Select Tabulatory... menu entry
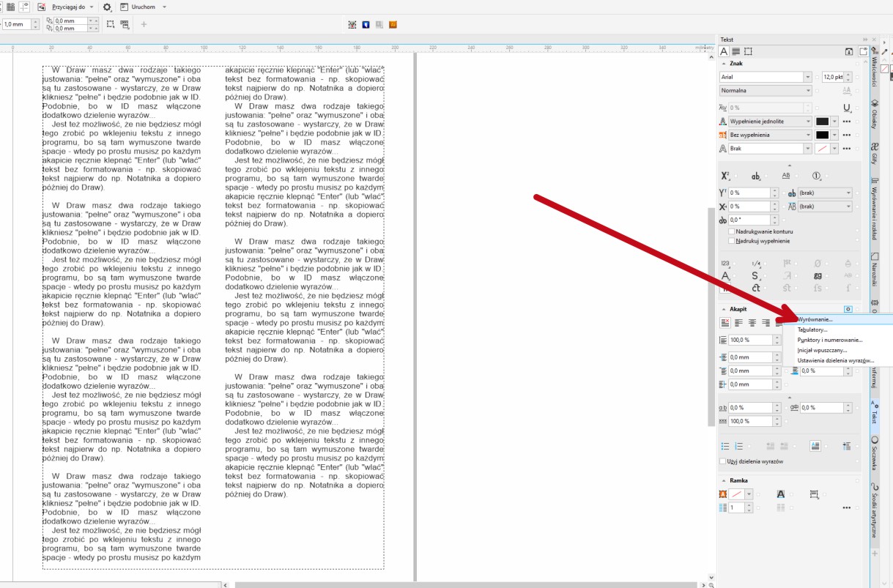The height and width of the screenshot is (588, 893). click(x=812, y=330)
